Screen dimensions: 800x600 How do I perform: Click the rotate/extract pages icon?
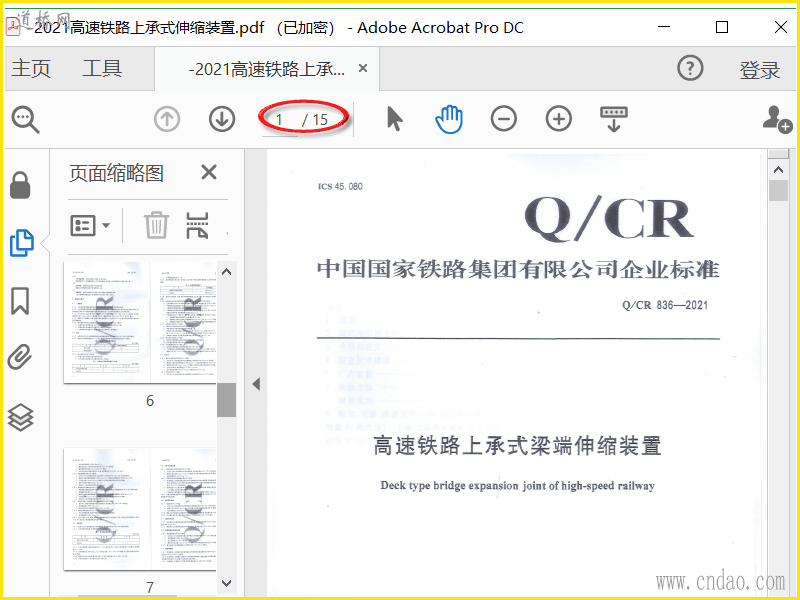pos(197,225)
